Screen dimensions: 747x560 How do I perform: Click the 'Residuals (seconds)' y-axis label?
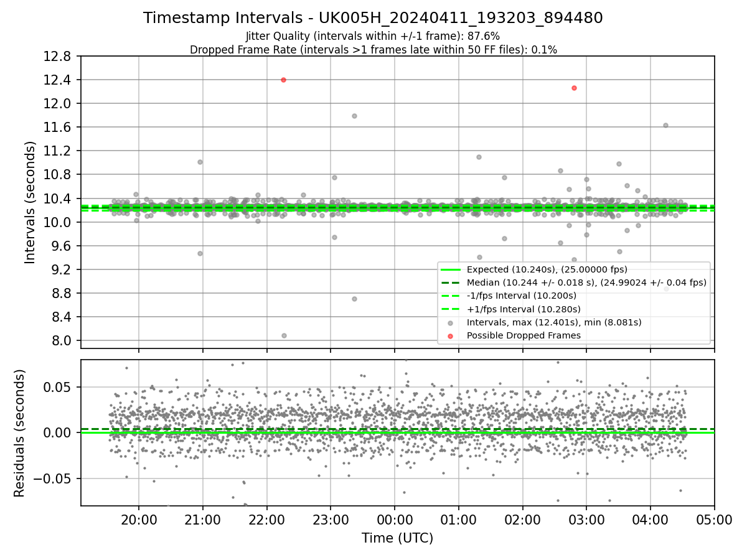pos(19,432)
